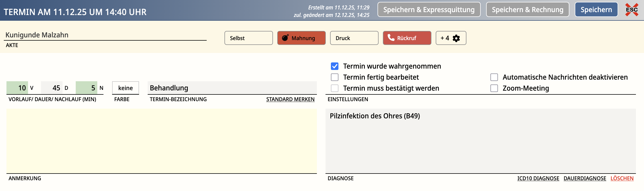Open the gear settings icon
Image resolution: width=644 pixels, height=191 pixels.
[456, 38]
